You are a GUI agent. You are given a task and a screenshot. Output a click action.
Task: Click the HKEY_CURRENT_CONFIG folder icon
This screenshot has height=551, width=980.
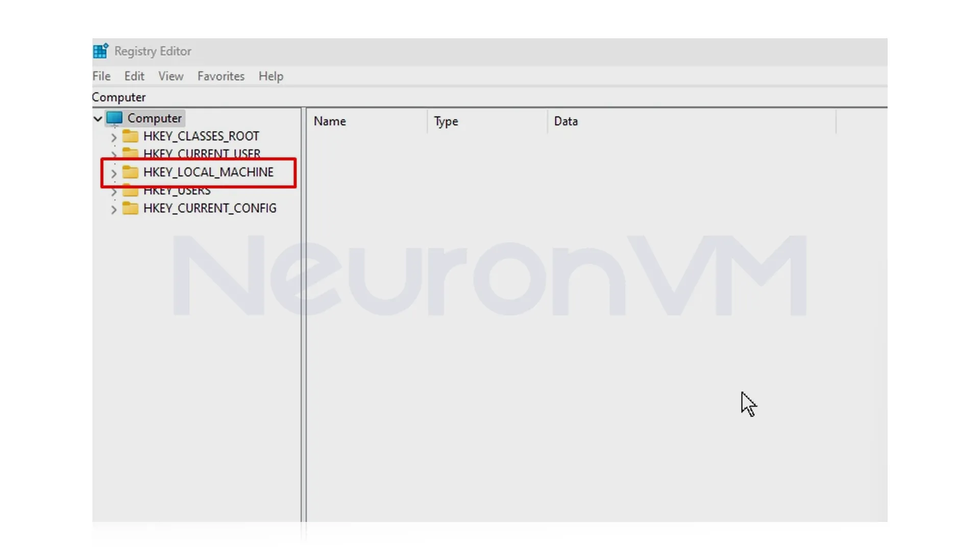coord(130,208)
